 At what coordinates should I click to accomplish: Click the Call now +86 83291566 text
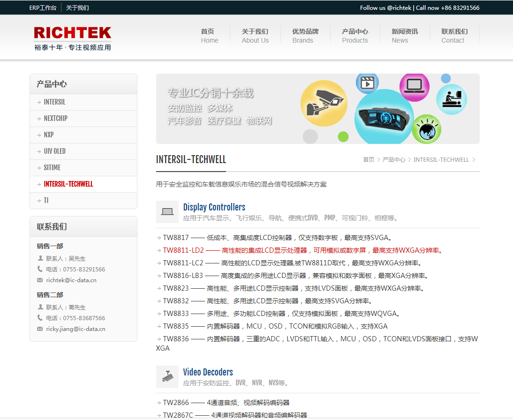tap(447, 7)
